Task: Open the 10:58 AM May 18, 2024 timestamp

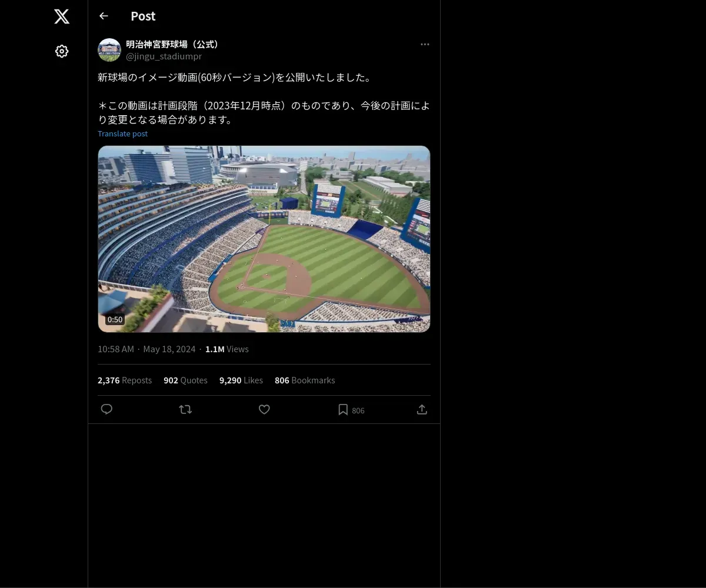Action: tap(146, 349)
